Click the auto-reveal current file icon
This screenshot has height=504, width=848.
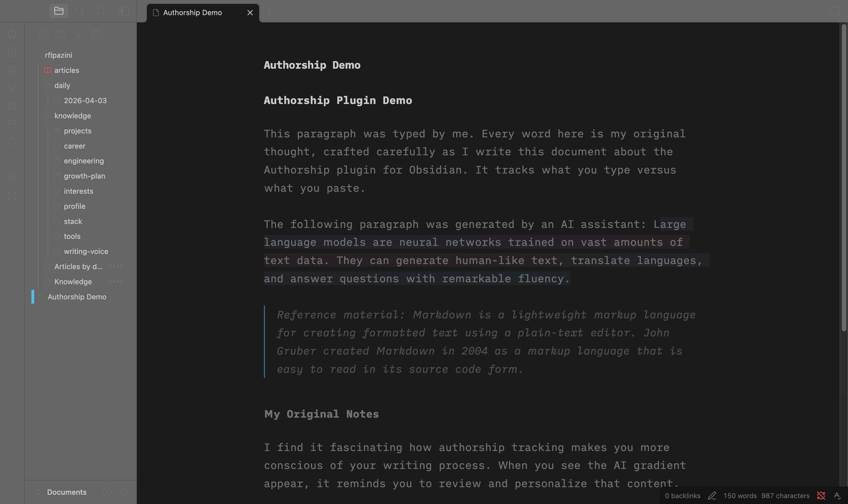[x=96, y=34]
